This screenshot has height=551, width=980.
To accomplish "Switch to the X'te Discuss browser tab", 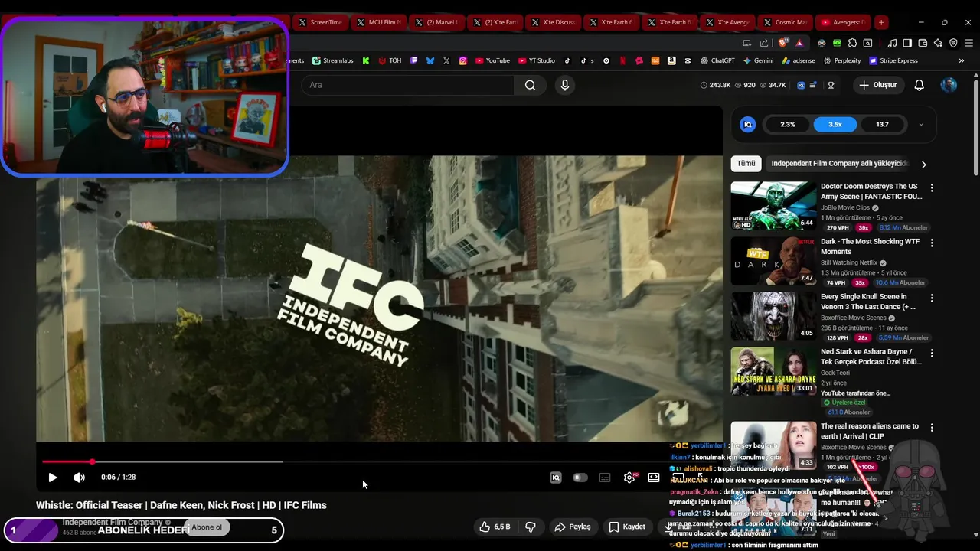I will pos(553,22).
